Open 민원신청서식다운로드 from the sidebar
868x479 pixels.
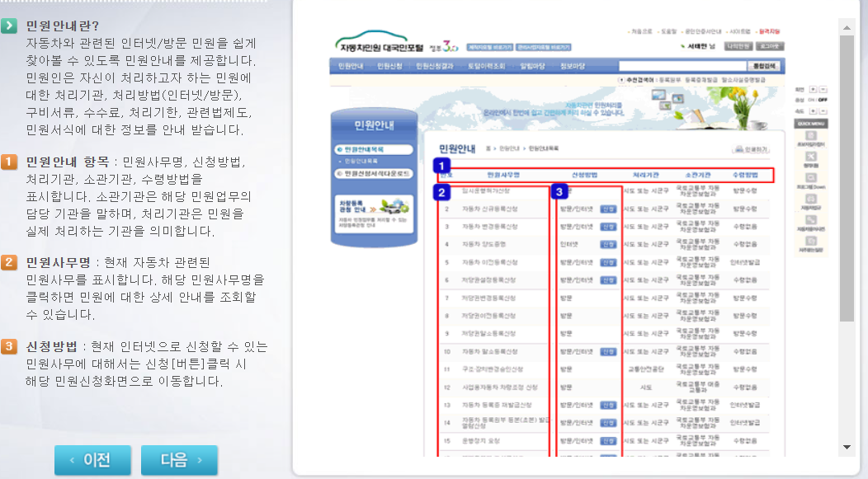pyautogui.click(x=373, y=172)
